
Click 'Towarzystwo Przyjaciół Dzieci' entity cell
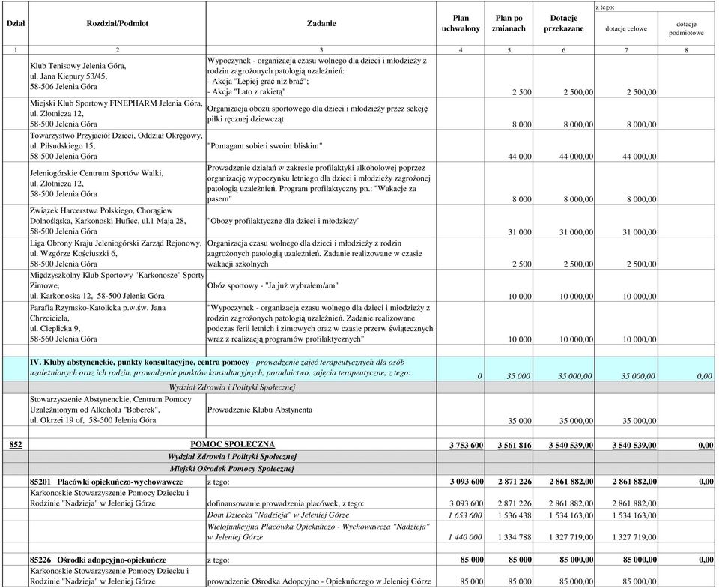pos(117,146)
